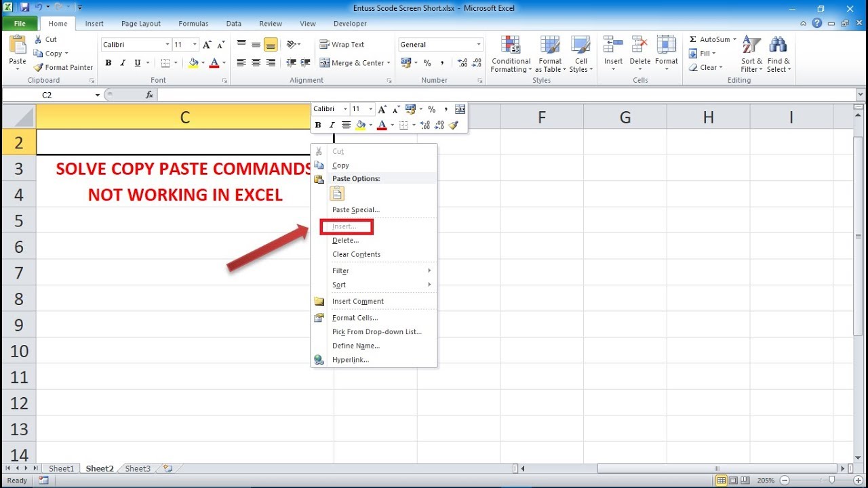This screenshot has width=868, height=488.
Task: Toggle Bold in ribbon Font group
Action: click(x=108, y=63)
